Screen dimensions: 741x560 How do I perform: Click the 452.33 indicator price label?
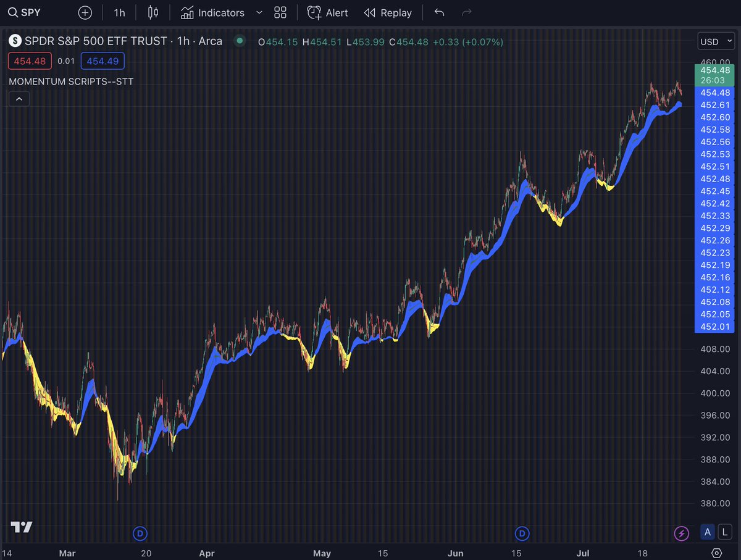coord(715,215)
